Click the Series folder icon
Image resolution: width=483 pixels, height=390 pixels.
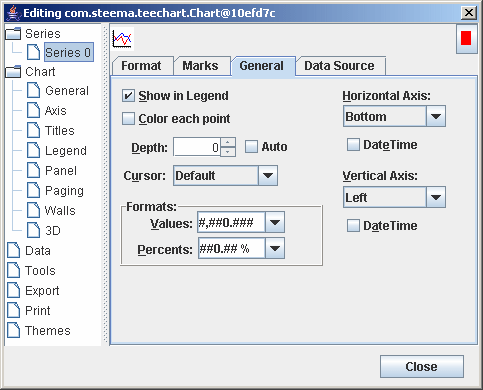(x=13, y=33)
